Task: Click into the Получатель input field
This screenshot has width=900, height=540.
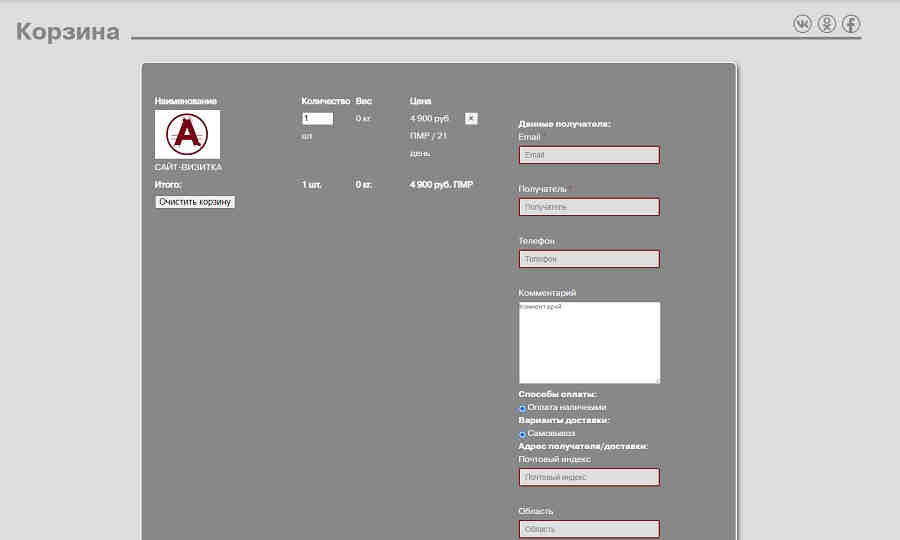Action: 589,207
